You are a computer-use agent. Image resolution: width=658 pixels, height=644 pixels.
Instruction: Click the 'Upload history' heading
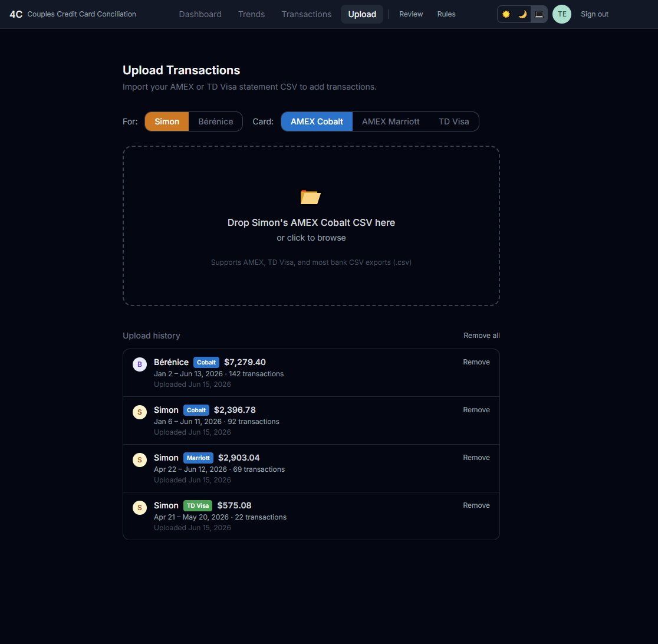152,336
